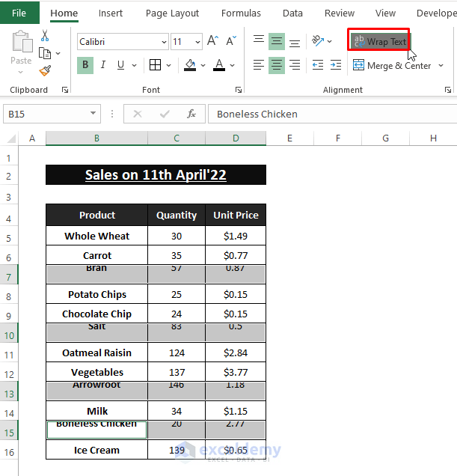Open Clipboard dialog launcher

coord(65,90)
